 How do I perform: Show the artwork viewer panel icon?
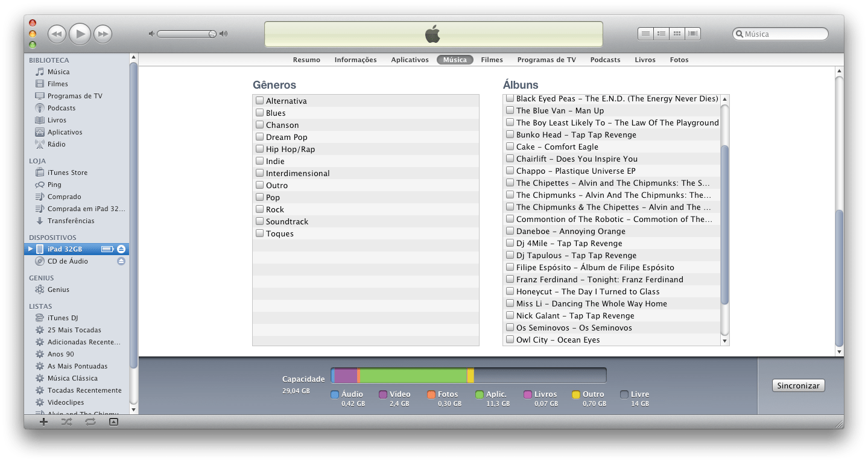tap(113, 422)
